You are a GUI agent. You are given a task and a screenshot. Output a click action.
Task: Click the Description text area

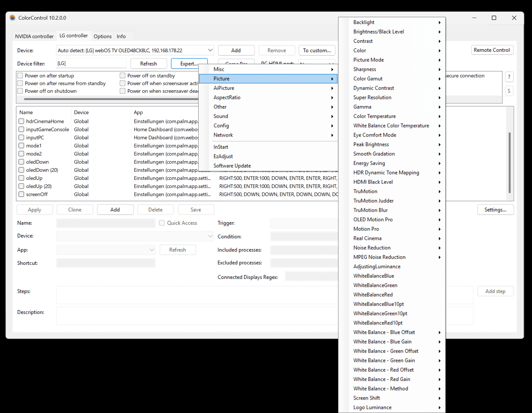coord(265,316)
